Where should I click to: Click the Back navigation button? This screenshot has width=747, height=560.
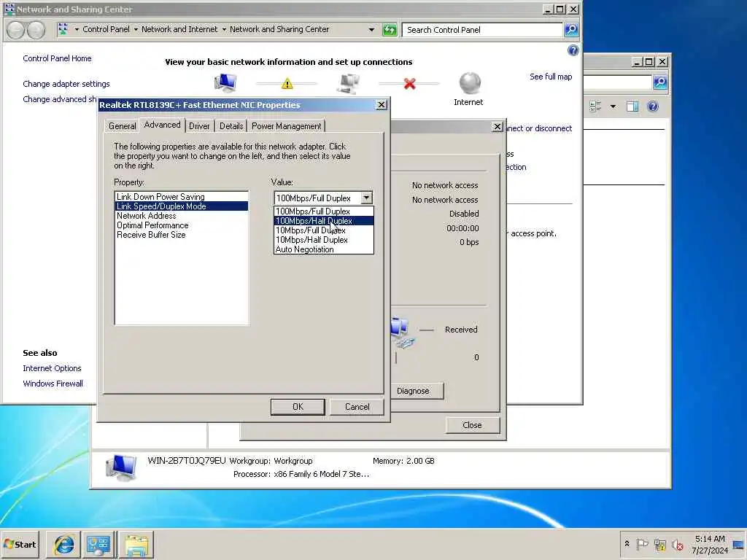pyautogui.click(x=16, y=30)
